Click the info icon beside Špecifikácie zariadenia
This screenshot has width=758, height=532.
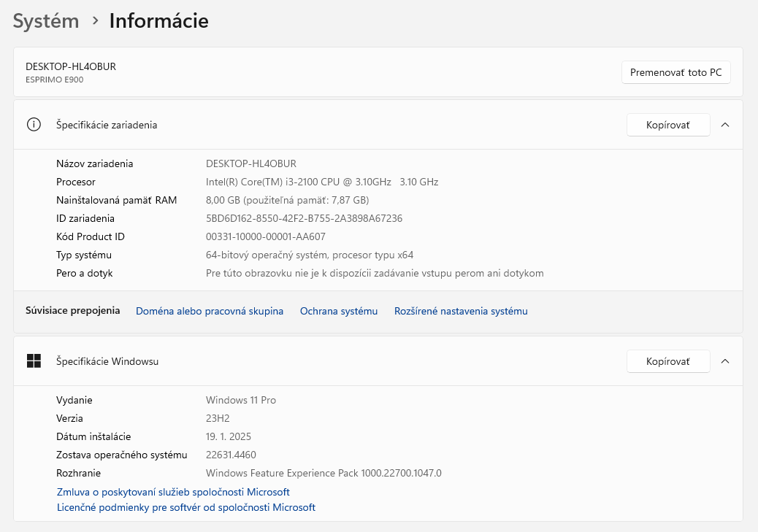click(34, 124)
